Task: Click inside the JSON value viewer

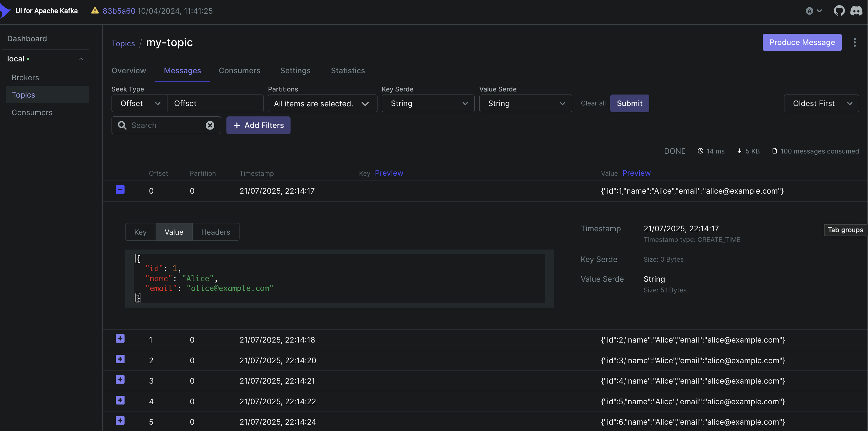Action: (339, 278)
